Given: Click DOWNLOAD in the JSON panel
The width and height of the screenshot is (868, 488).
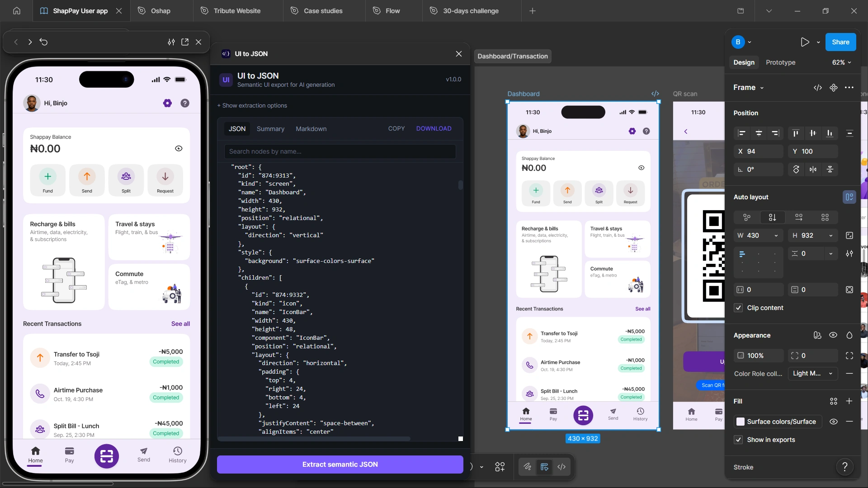Looking at the screenshot, I should [434, 129].
